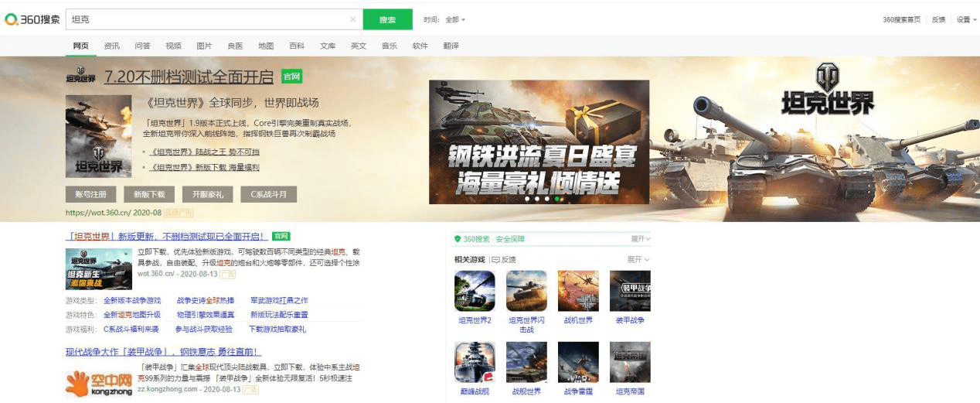Switch to the 图片 tab
The width and height of the screenshot is (980, 403).
pos(204,46)
